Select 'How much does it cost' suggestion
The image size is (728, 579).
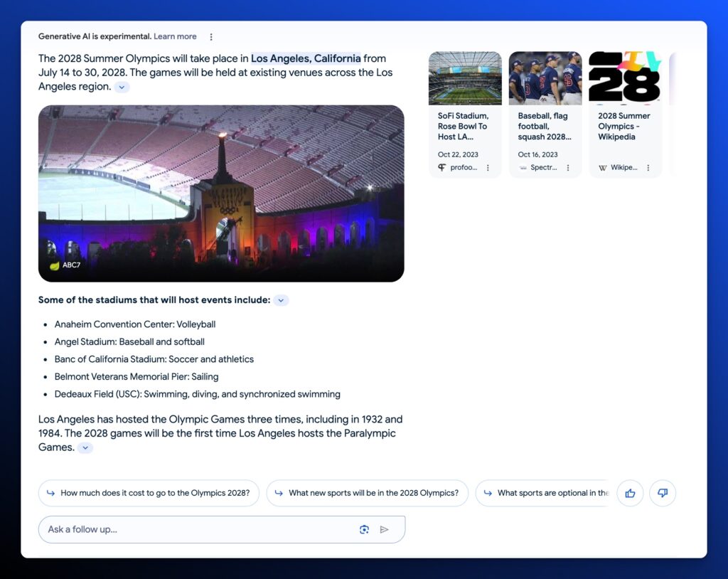149,493
